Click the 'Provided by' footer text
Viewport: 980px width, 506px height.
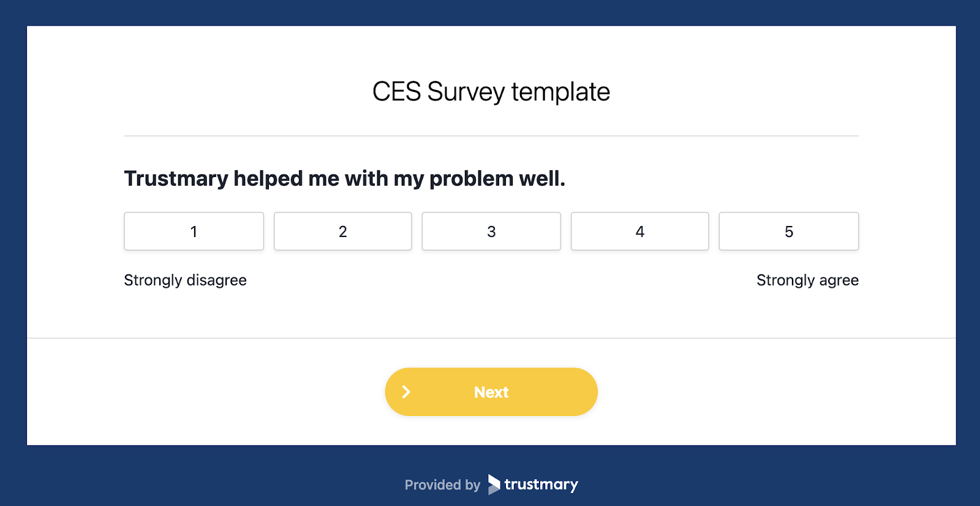(442, 485)
